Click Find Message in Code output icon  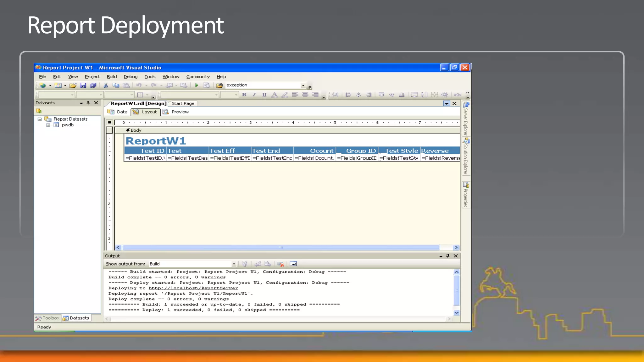click(x=245, y=264)
